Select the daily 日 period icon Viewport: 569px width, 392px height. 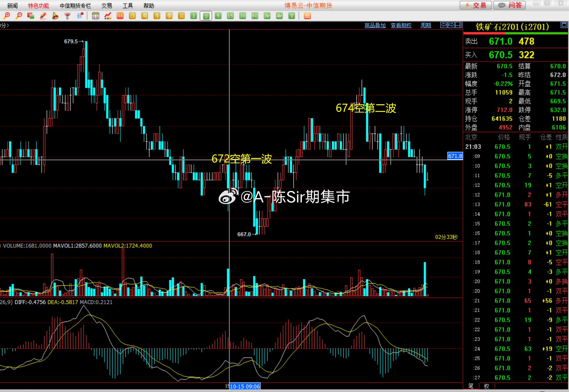(132, 16)
